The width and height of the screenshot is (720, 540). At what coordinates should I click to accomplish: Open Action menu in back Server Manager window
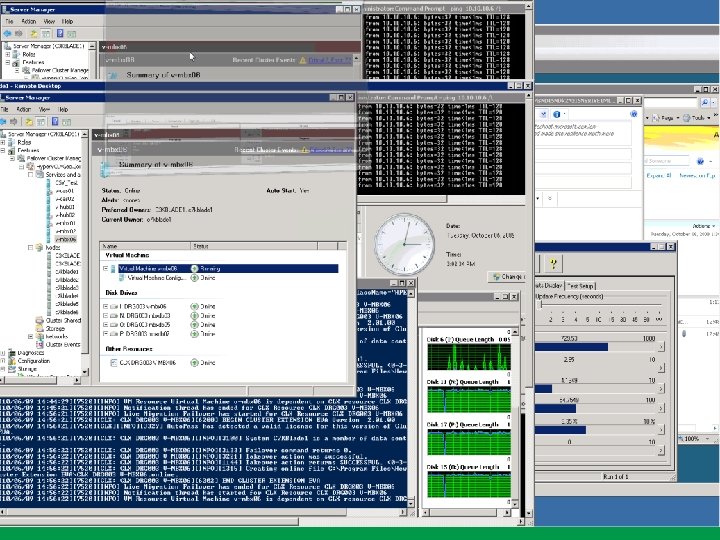pos(28,21)
